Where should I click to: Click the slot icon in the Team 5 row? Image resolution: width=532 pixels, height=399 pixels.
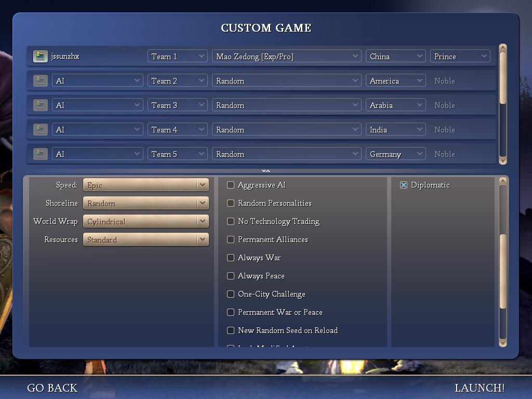(x=41, y=154)
